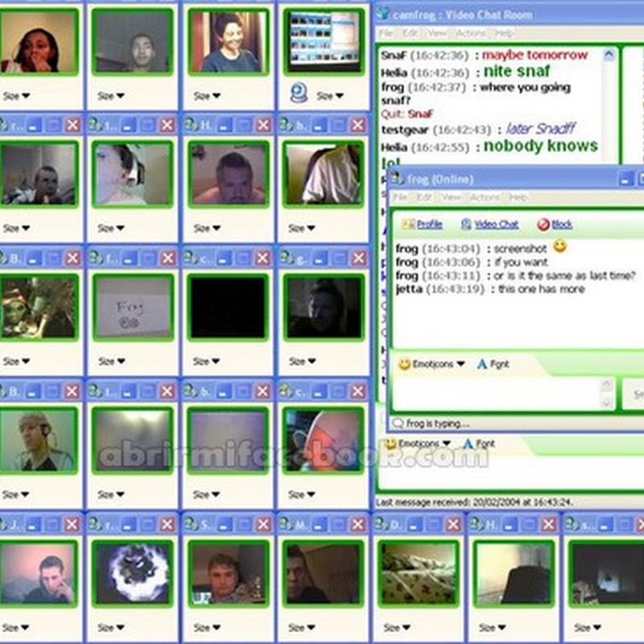Click the title icon of the very dark room window
Screen dimensions: 644x644
tap(572, 524)
